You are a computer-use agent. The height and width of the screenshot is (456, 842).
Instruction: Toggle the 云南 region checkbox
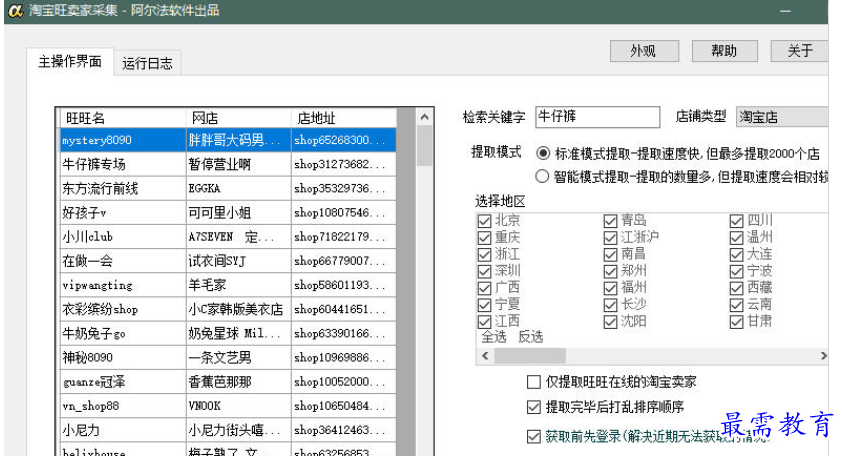(x=736, y=305)
